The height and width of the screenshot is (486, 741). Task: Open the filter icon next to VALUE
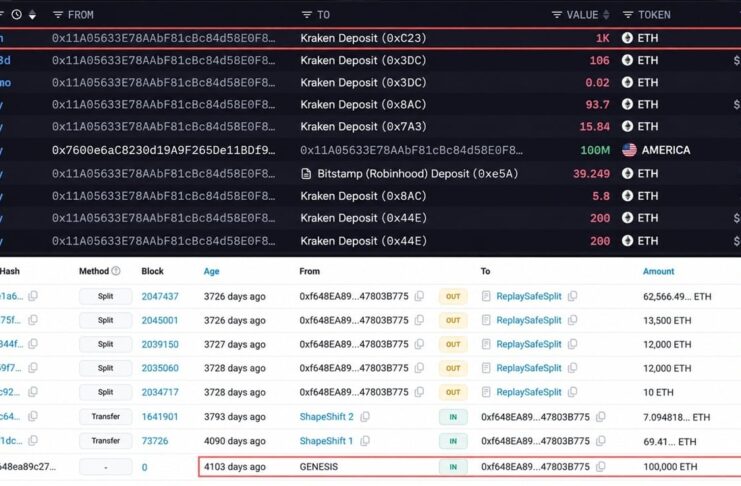[x=557, y=15]
